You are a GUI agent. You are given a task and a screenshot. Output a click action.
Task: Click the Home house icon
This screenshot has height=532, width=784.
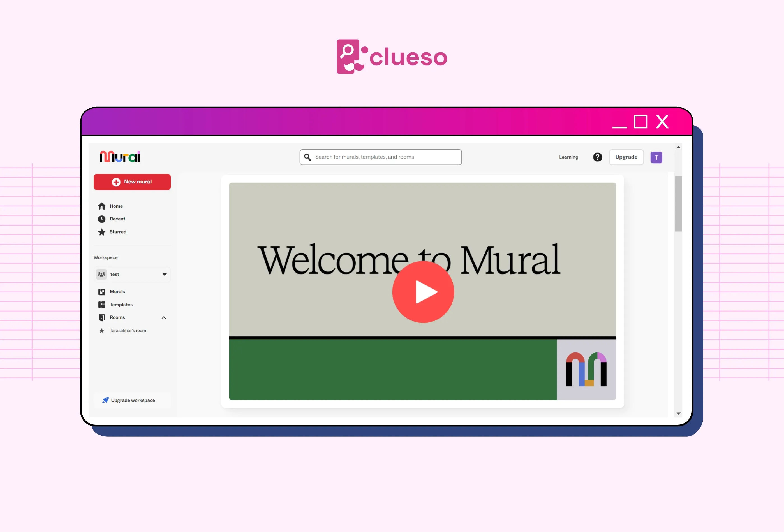pyautogui.click(x=101, y=206)
